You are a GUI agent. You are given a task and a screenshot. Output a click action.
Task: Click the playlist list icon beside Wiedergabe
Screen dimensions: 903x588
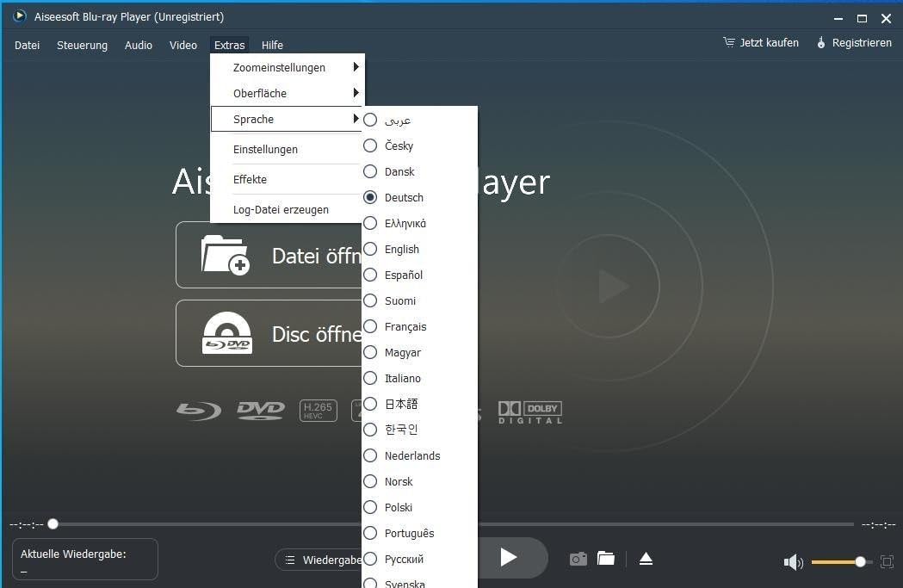coord(290,560)
